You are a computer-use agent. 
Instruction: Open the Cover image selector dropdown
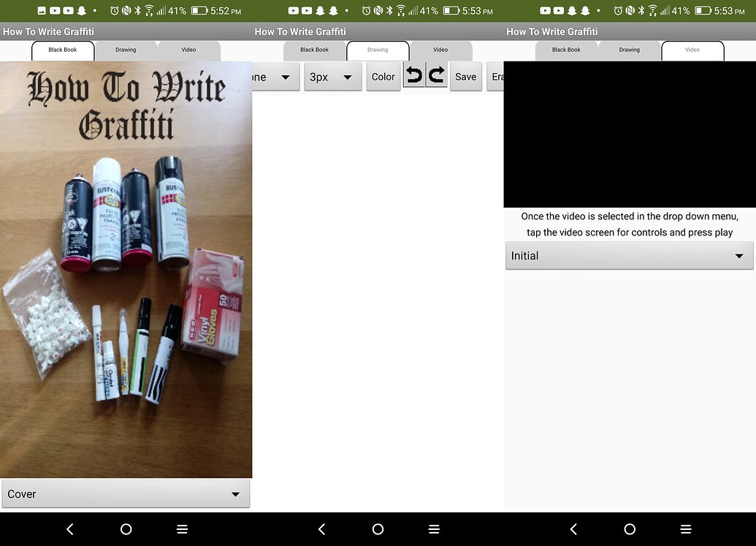126,493
